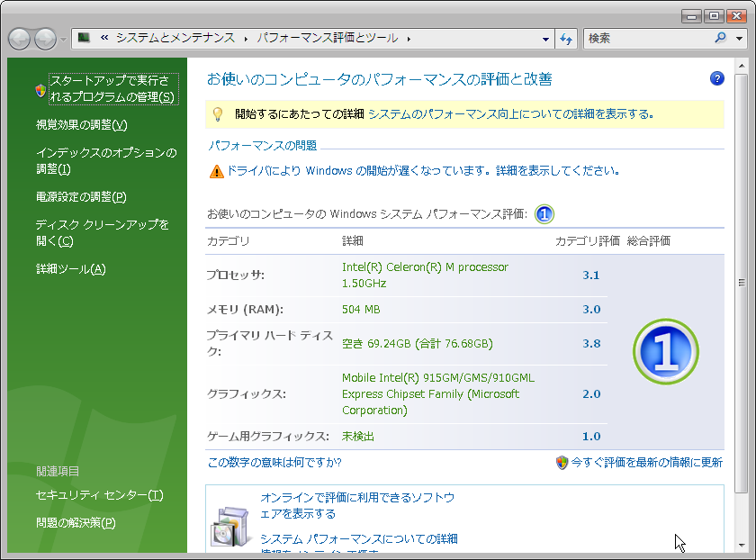Click the 検索 search input field
The height and width of the screenshot is (560, 756).
649,38
